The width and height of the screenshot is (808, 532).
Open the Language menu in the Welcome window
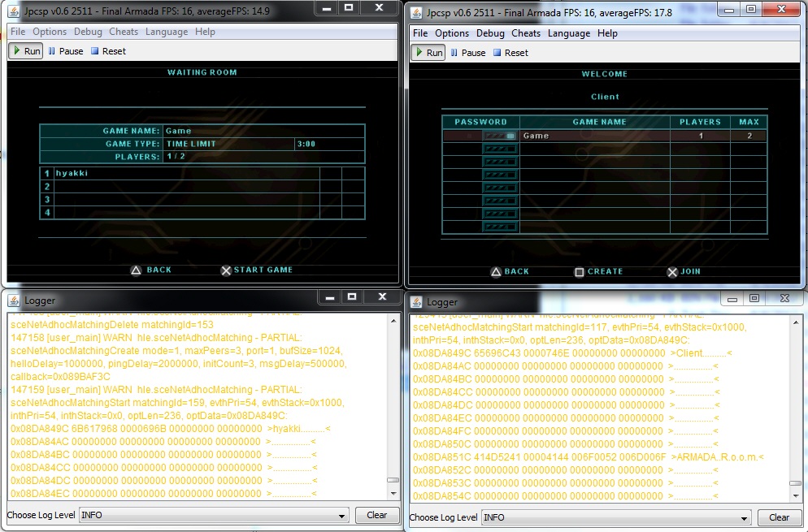coord(569,33)
